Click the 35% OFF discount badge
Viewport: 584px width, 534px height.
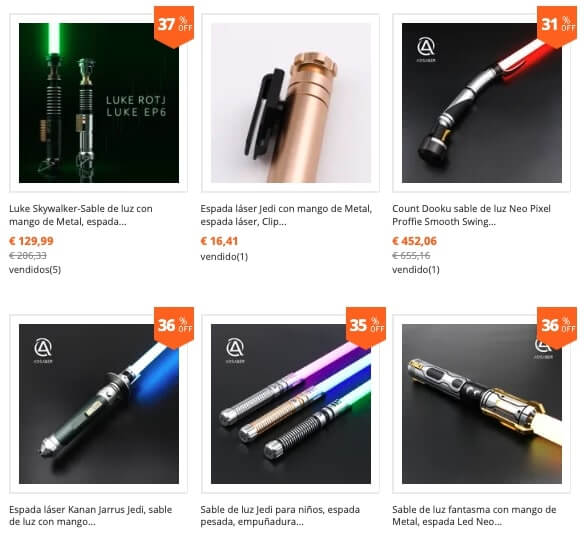pyautogui.click(x=366, y=327)
